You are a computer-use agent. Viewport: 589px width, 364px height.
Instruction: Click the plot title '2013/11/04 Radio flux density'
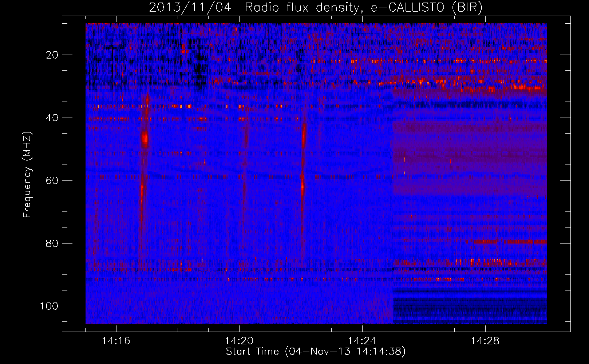click(316, 7)
